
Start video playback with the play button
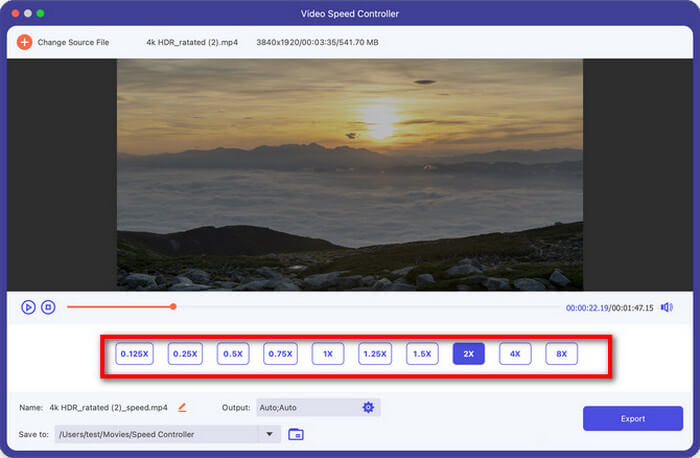pos(28,307)
